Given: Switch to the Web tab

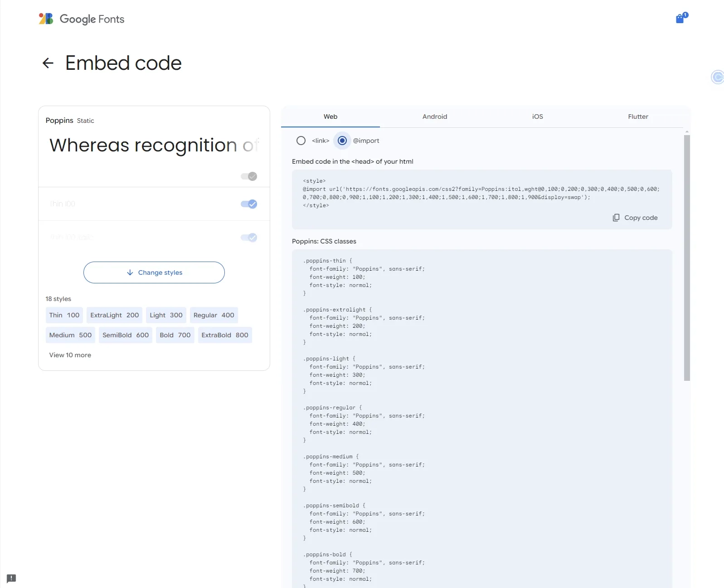Looking at the screenshot, I should point(330,117).
